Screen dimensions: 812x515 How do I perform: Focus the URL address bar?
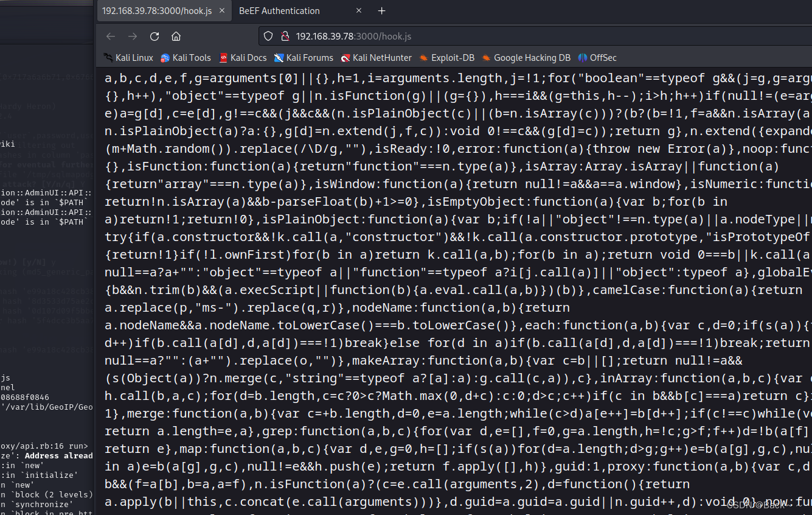535,37
